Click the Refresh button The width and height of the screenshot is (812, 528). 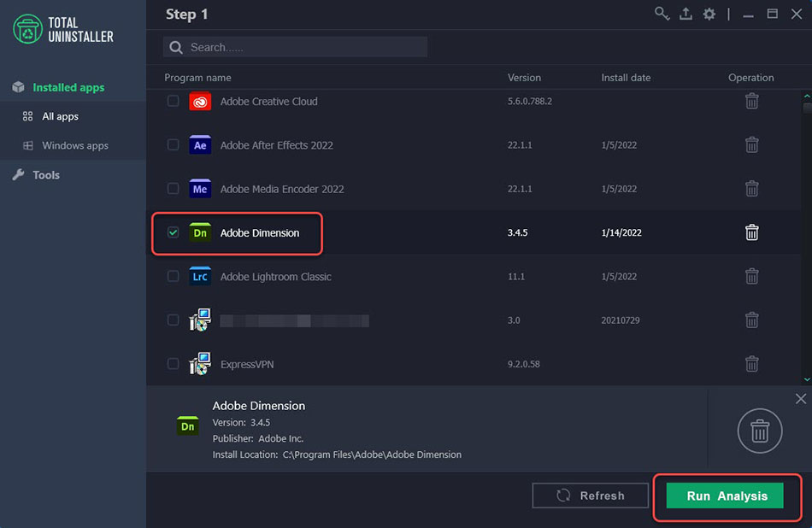click(590, 496)
